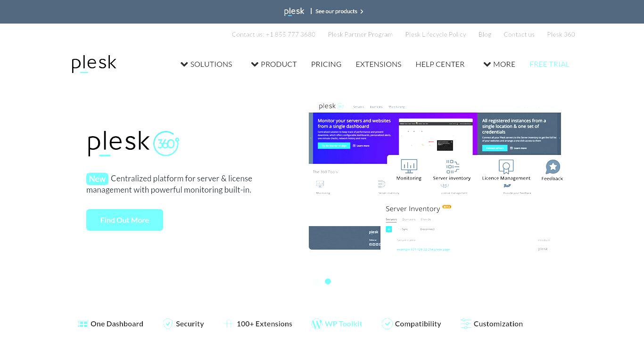Expand the MORE menu
The width and height of the screenshot is (644, 341).
pos(499,64)
